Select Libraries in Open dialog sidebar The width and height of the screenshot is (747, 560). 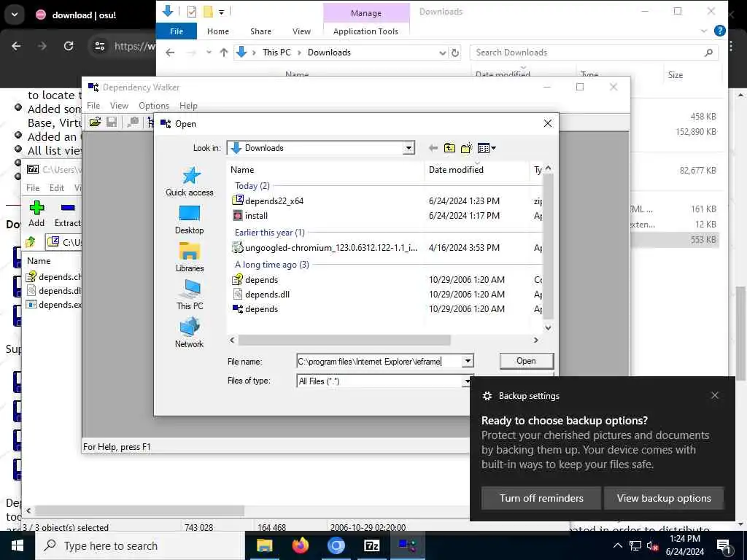click(x=190, y=257)
